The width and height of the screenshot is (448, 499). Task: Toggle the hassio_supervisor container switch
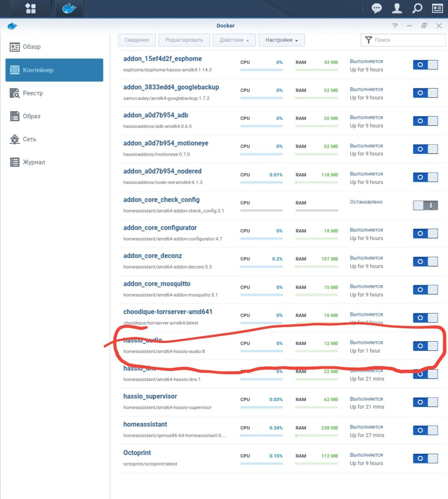point(425,402)
